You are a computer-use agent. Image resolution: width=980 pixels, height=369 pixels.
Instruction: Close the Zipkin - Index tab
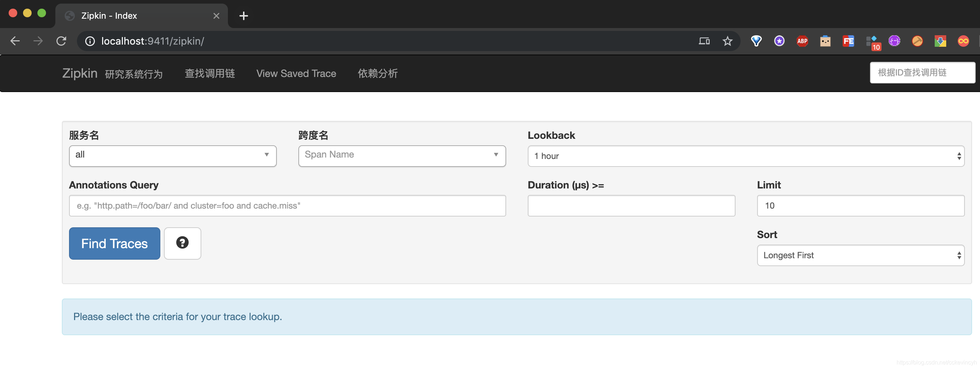216,16
